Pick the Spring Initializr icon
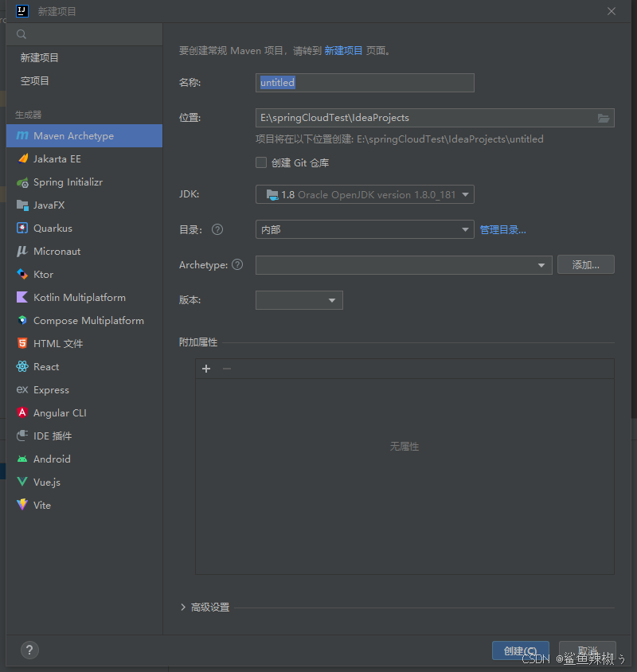The image size is (637, 672). pos(22,182)
